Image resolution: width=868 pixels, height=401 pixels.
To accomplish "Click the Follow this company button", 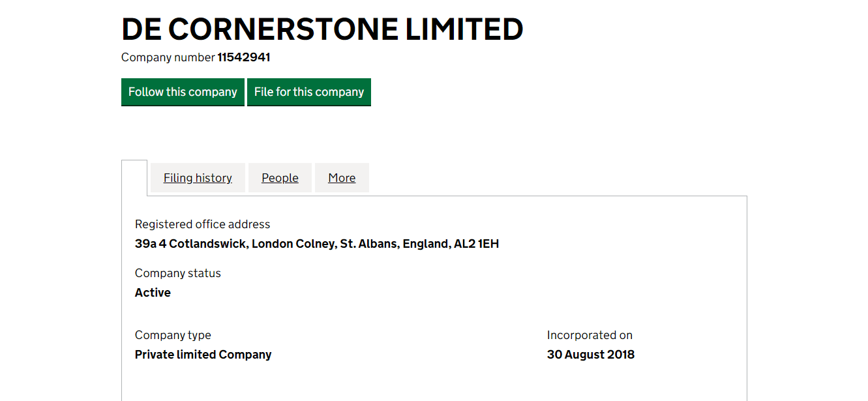I will click(183, 92).
